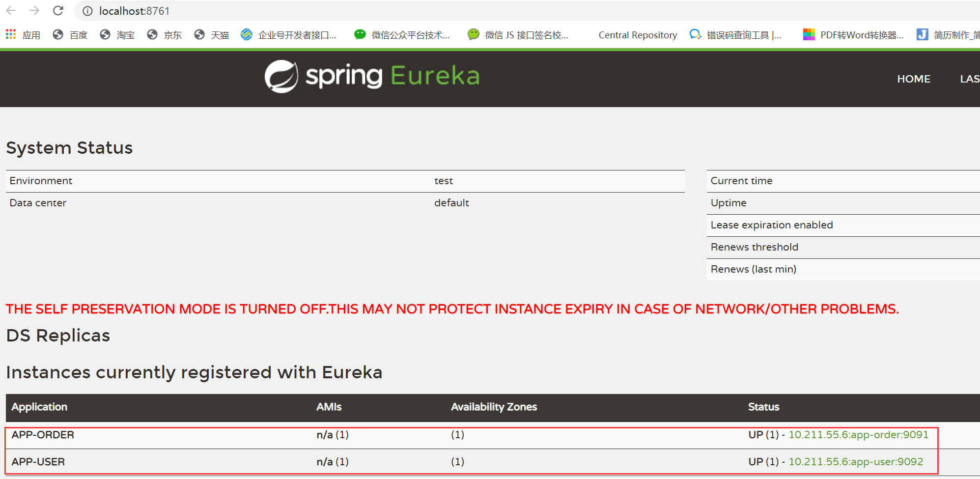Click the environment value 'test'
980x479 pixels.
[444, 181]
